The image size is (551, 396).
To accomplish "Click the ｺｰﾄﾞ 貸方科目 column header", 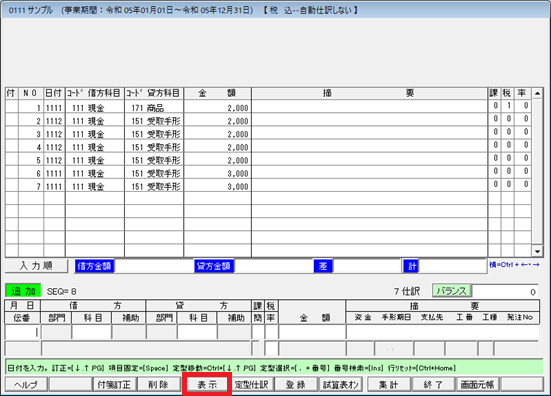I will (154, 93).
